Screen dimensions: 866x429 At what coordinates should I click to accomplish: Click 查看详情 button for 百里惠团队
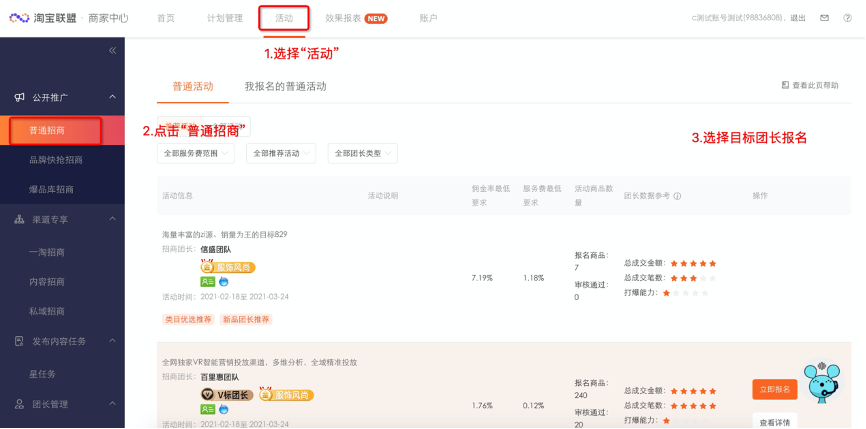click(775, 422)
